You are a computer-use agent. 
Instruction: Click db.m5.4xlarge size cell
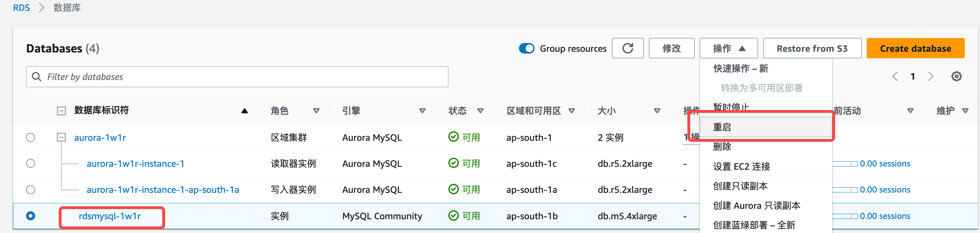point(627,216)
